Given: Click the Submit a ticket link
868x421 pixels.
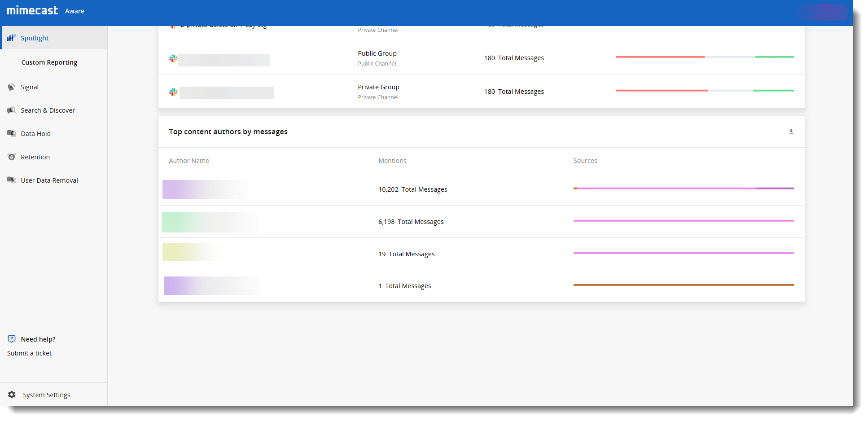Looking at the screenshot, I should pyautogui.click(x=29, y=353).
